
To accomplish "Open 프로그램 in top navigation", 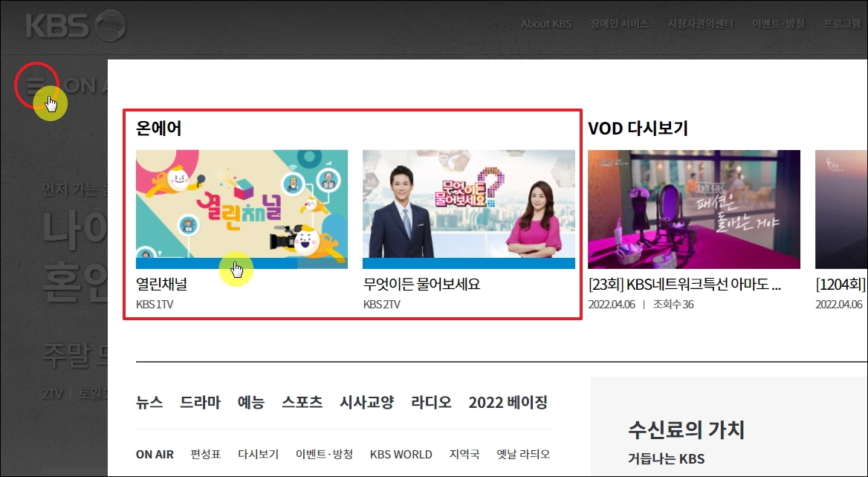I will click(x=842, y=24).
